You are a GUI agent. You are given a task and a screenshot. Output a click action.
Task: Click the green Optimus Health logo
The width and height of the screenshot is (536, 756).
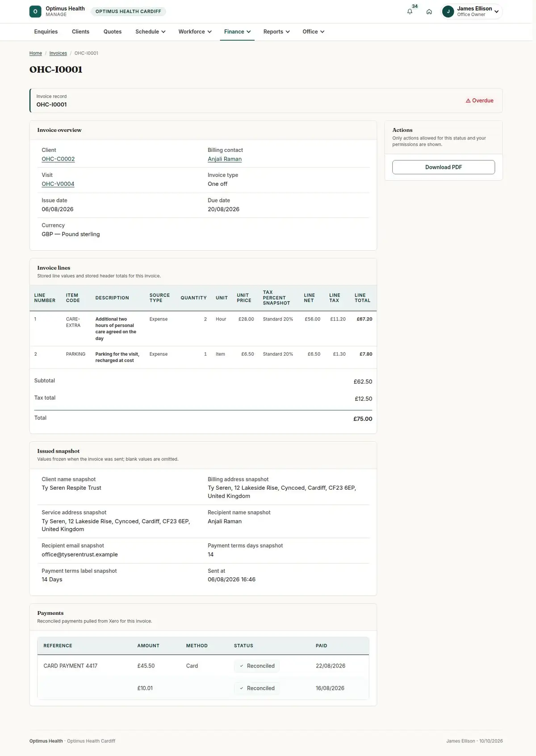click(35, 11)
